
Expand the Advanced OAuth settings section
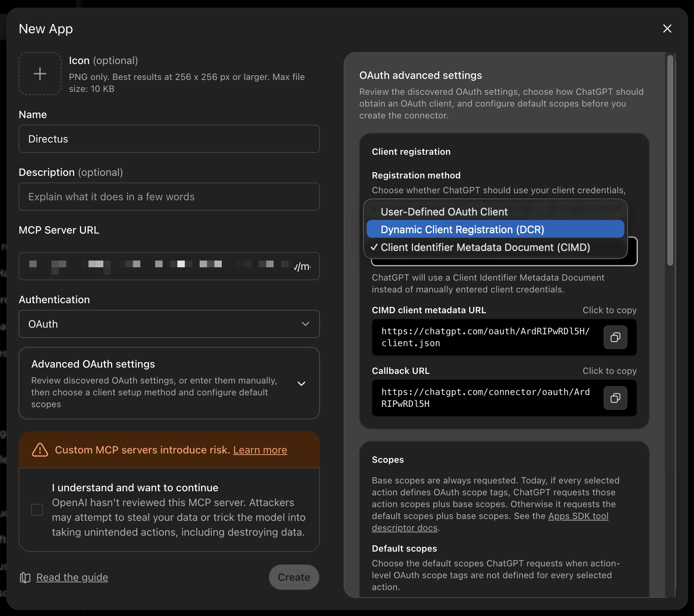(169, 383)
